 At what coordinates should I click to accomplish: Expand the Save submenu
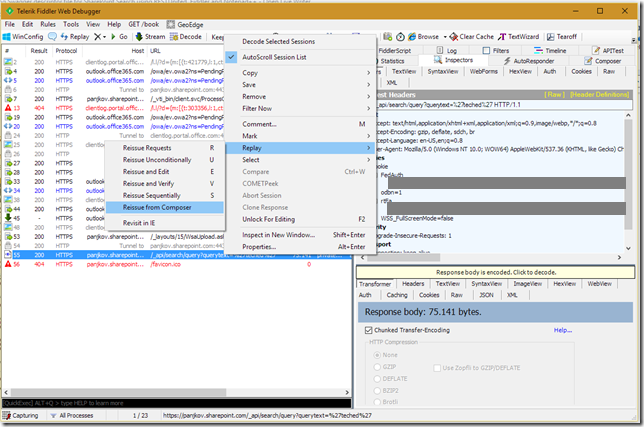coord(300,85)
